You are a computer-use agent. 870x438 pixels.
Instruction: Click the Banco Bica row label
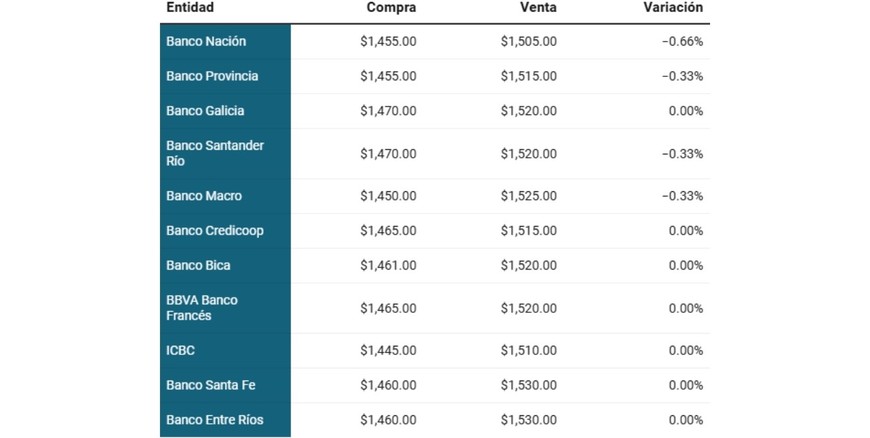[198, 266]
